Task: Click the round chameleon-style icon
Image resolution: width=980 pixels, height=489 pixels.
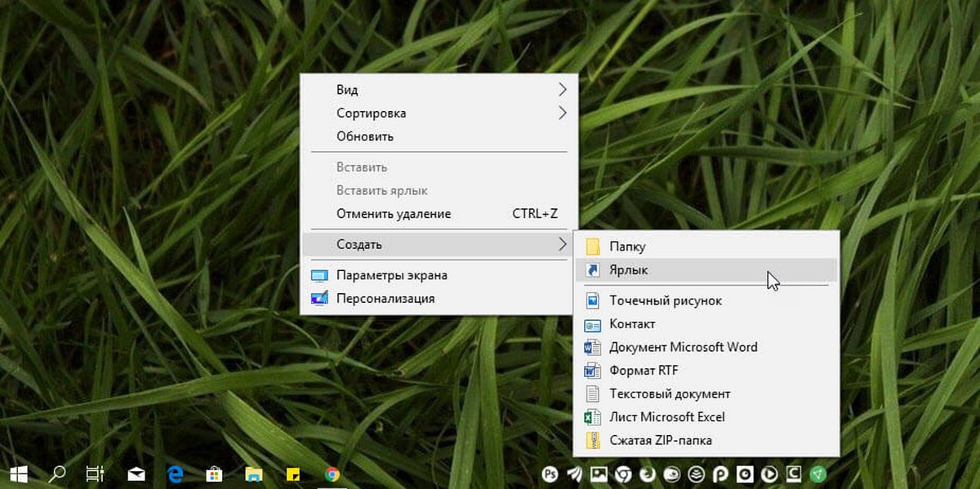Action: (x=671, y=473)
